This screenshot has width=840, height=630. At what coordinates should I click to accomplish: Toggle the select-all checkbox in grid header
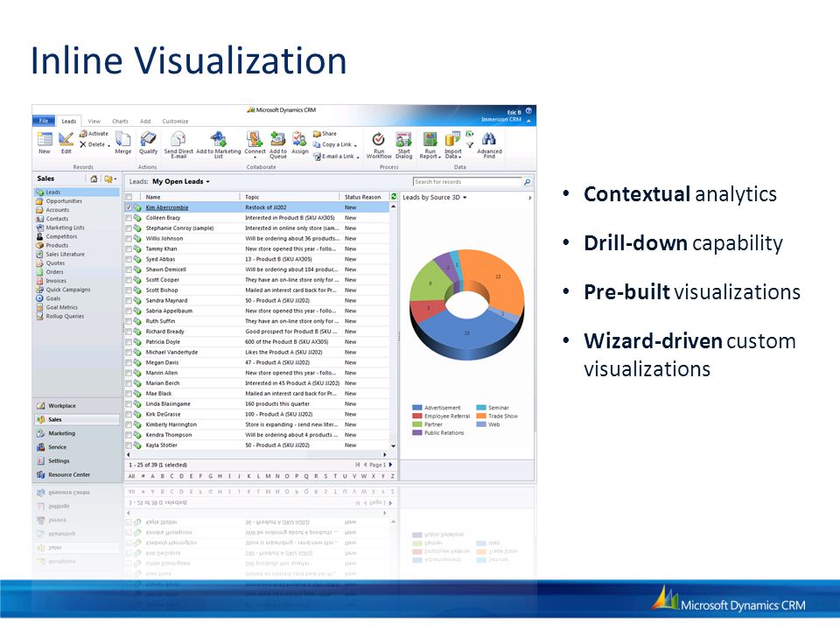coord(129,197)
